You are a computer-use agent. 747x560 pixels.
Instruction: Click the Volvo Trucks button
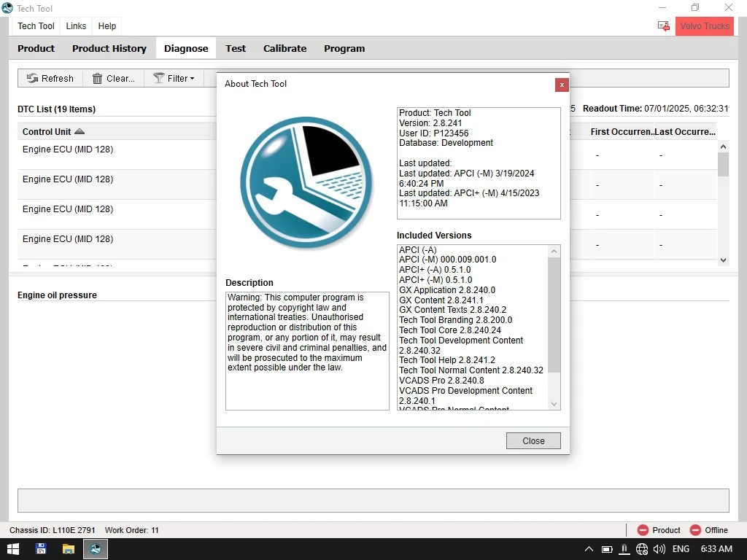(704, 26)
